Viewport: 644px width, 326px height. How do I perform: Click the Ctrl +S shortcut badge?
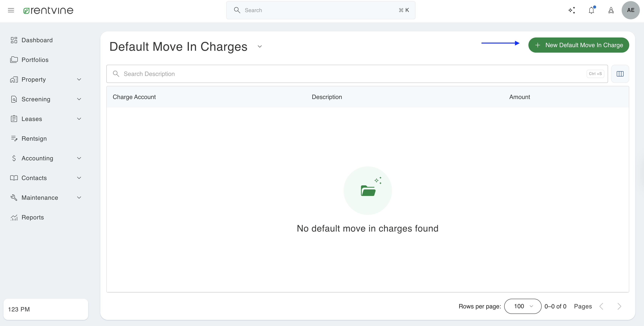[x=595, y=74]
